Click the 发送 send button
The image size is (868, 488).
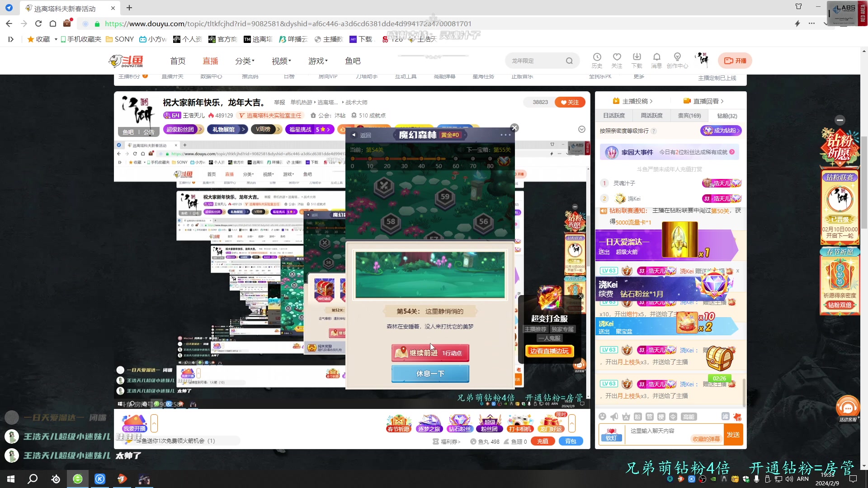pos(733,434)
